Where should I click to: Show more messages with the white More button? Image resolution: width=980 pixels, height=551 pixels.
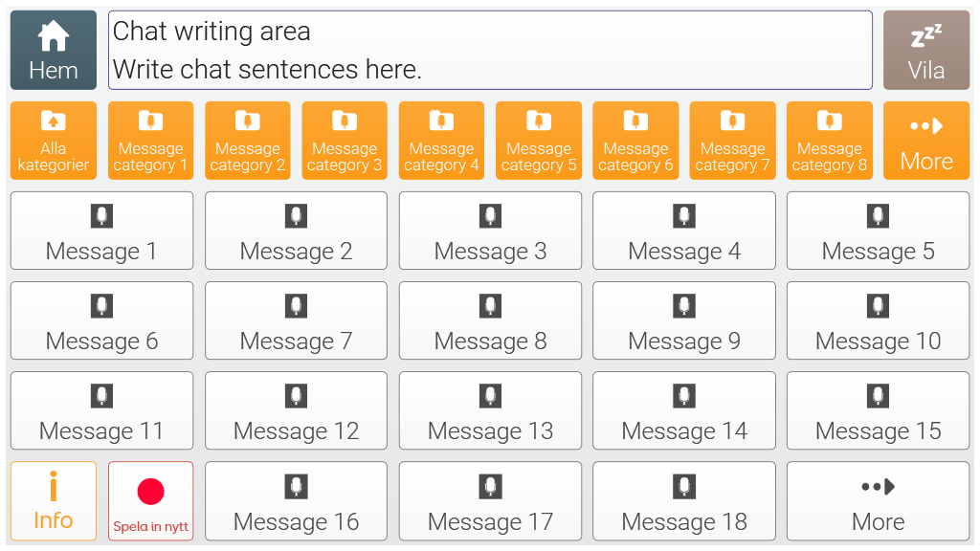(x=878, y=501)
